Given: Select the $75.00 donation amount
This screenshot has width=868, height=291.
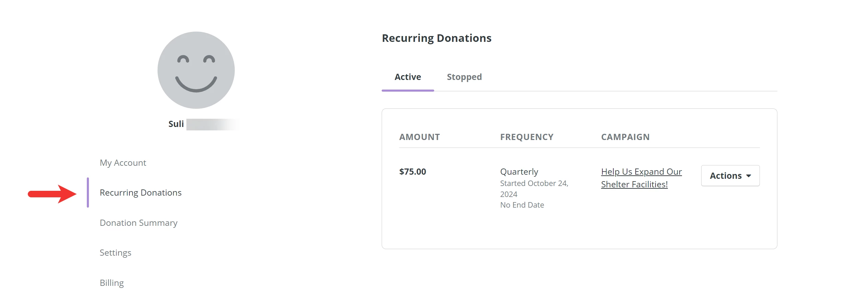Looking at the screenshot, I should click(x=412, y=172).
